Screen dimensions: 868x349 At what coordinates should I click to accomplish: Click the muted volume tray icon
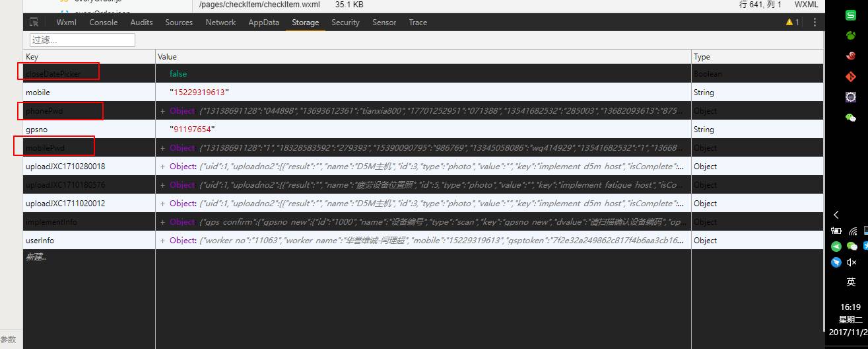(x=852, y=262)
